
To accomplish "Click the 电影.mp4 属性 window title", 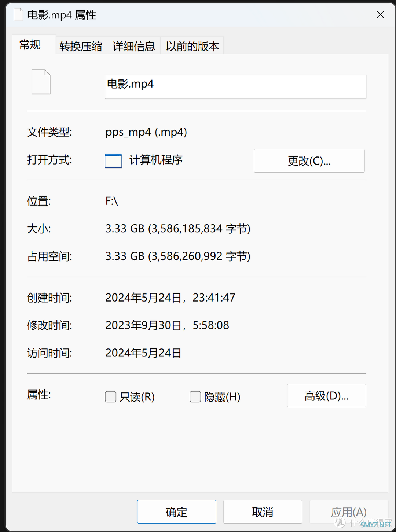I will 62,15.
